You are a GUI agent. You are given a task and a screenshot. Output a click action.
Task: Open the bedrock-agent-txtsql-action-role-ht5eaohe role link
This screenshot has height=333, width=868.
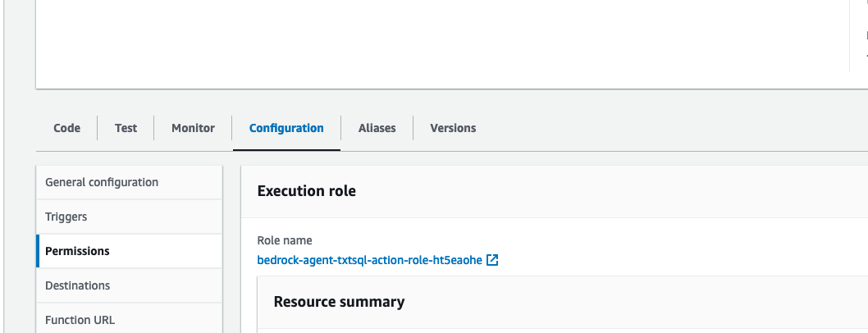click(x=369, y=260)
